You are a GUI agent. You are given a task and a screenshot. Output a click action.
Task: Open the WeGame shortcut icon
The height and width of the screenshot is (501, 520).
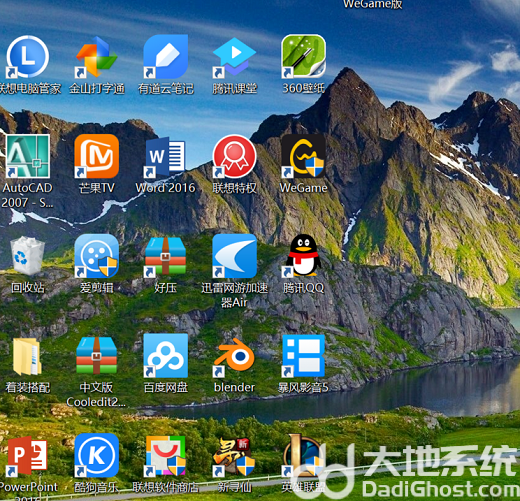click(x=303, y=156)
